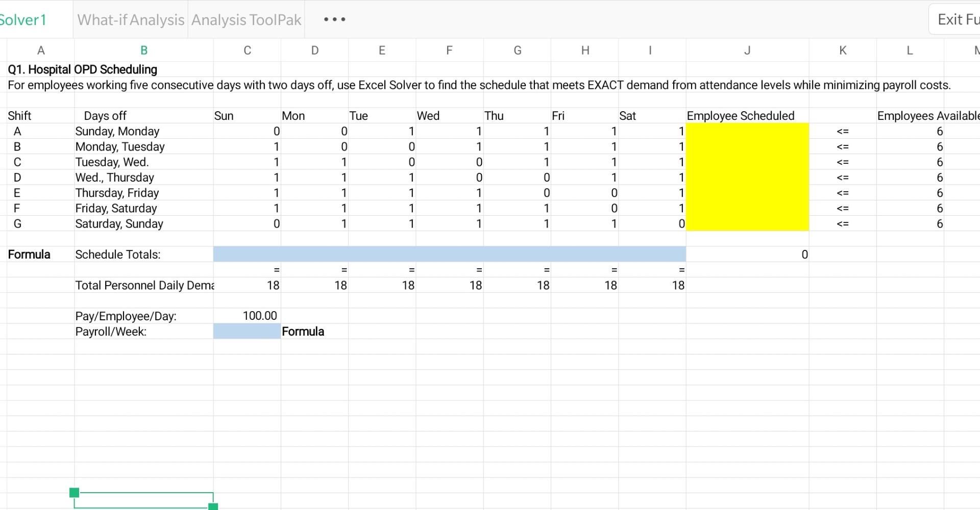Select column J header
980x510 pixels.
[747, 50]
